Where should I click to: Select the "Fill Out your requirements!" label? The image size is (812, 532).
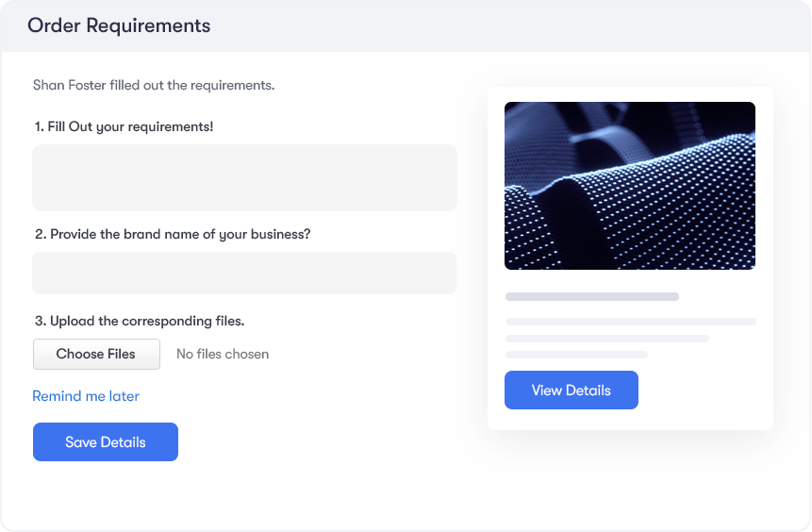(124, 126)
